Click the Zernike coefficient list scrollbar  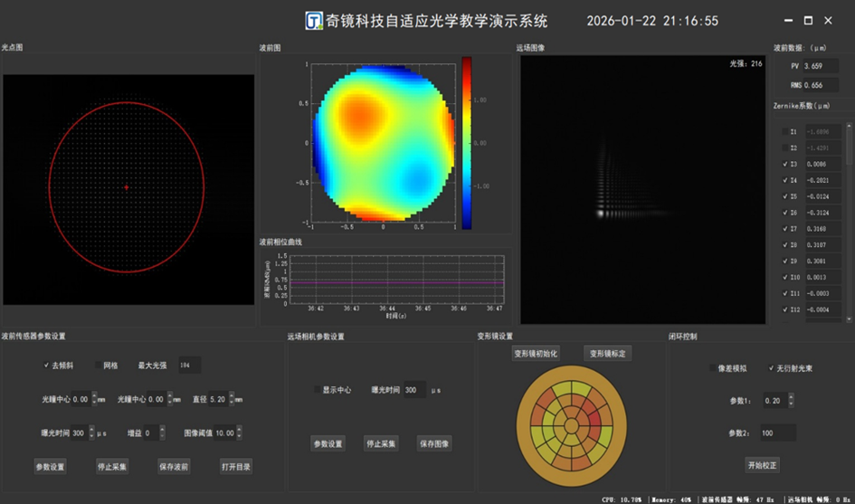(849, 222)
